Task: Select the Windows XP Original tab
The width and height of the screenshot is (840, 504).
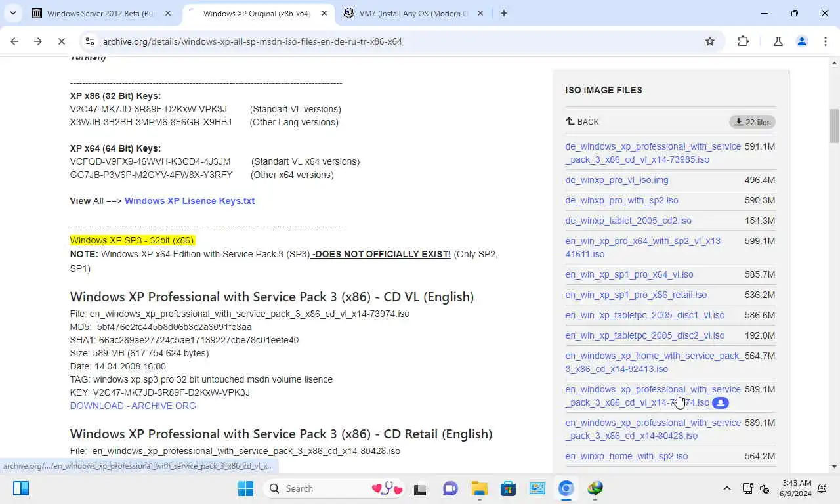Action: coord(256,13)
